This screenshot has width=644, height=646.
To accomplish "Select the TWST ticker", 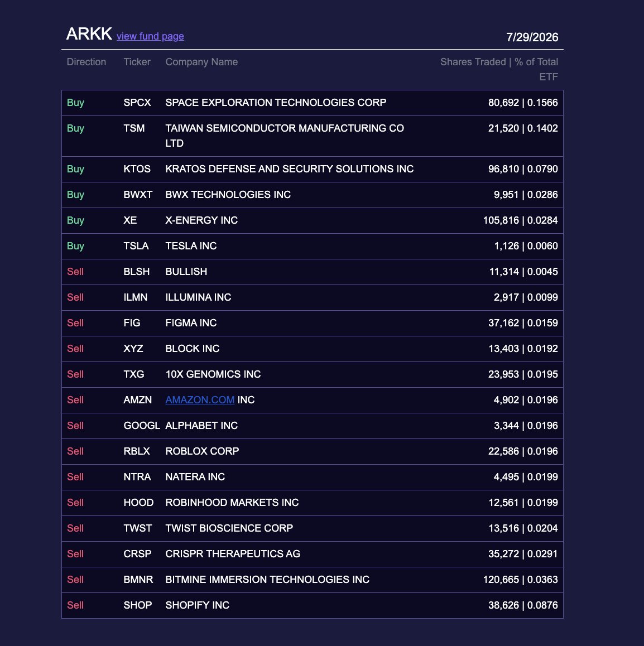I will tap(138, 528).
